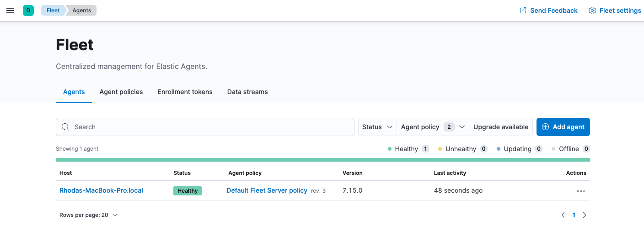Image resolution: width=644 pixels, height=226 pixels.
Task: Open the Default Fleet Server policy link
Action: (x=267, y=190)
